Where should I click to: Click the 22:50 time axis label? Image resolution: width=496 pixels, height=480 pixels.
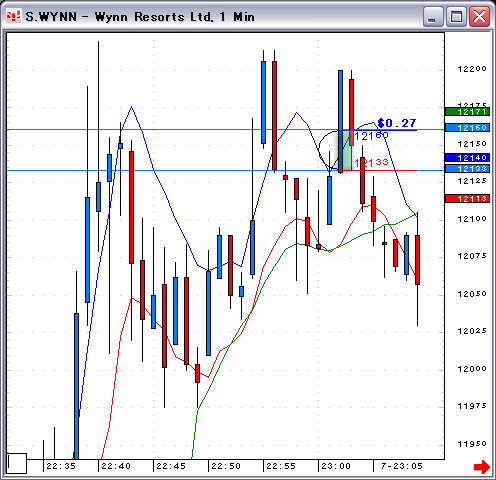pyautogui.click(x=226, y=466)
